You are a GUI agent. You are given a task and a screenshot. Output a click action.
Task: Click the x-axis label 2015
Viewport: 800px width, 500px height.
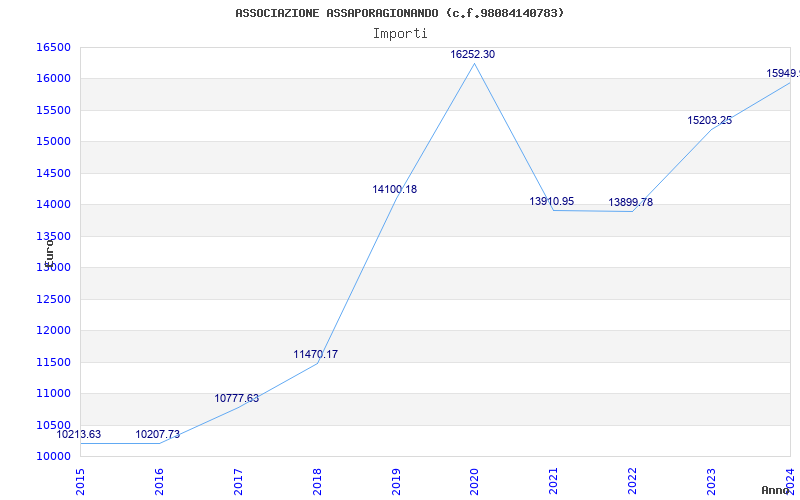pos(80,482)
